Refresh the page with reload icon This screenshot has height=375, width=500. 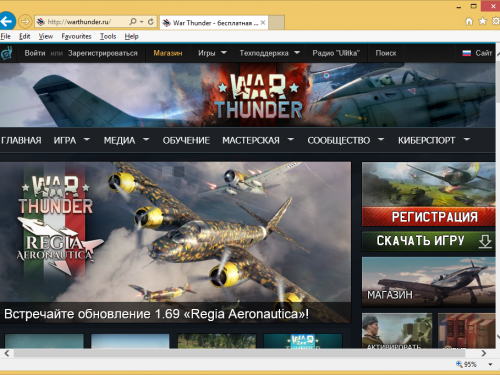pos(151,22)
